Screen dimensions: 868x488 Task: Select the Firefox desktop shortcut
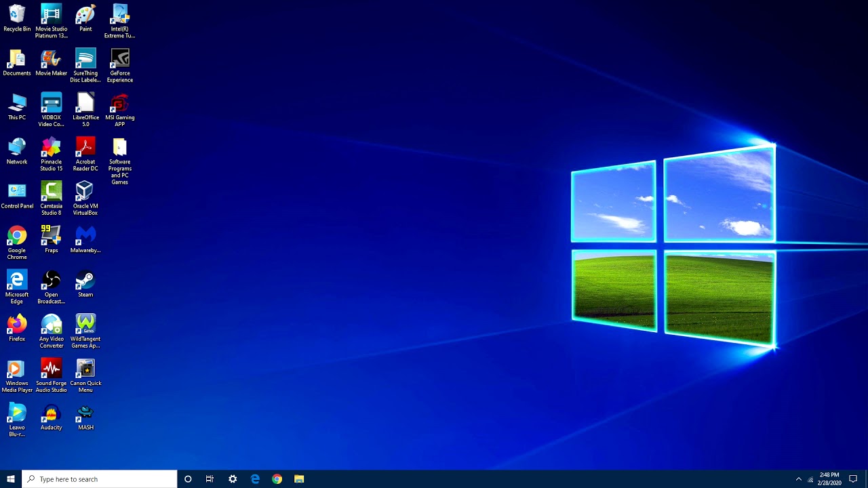[17, 328]
